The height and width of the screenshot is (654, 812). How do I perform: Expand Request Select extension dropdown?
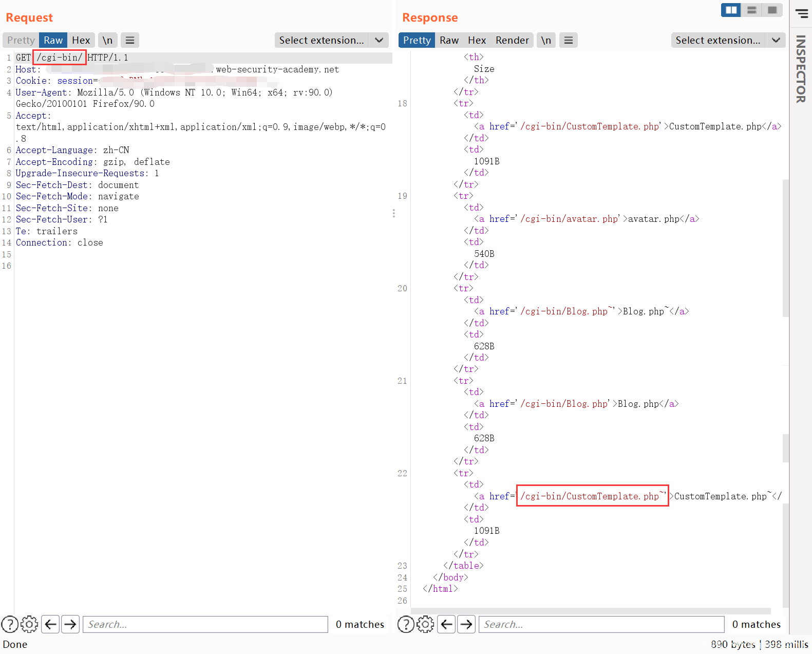tap(379, 40)
